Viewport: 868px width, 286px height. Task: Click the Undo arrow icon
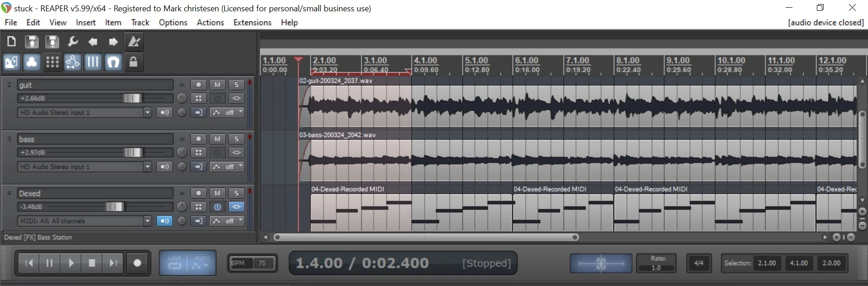pyautogui.click(x=93, y=42)
